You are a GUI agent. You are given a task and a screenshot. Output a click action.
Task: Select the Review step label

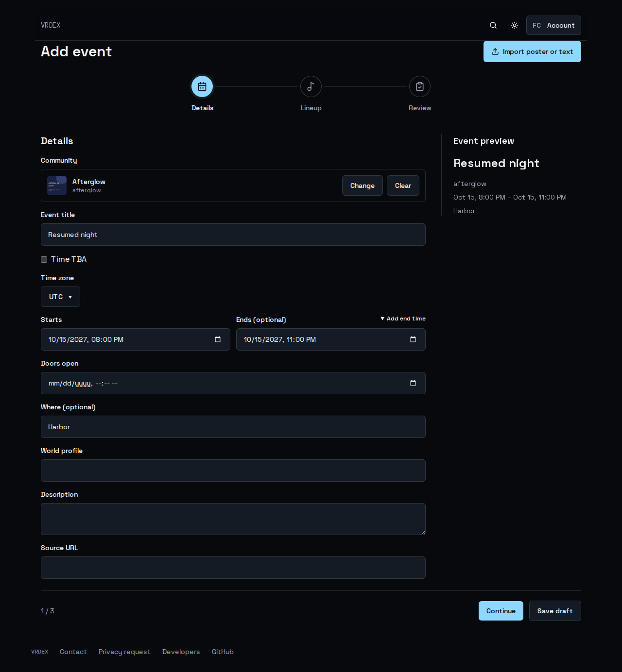pyautogui.click(x=420, y=108)
